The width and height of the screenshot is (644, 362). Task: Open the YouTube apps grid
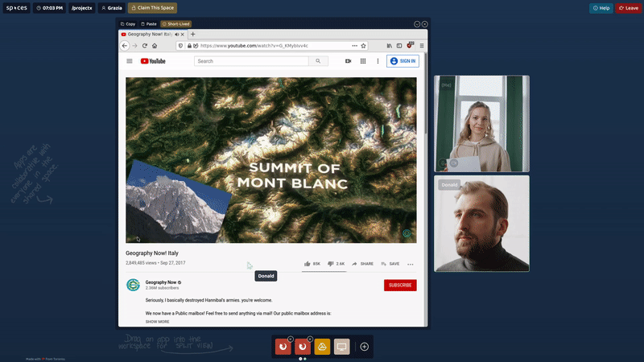pyautogui.click(x=363, y=61)
